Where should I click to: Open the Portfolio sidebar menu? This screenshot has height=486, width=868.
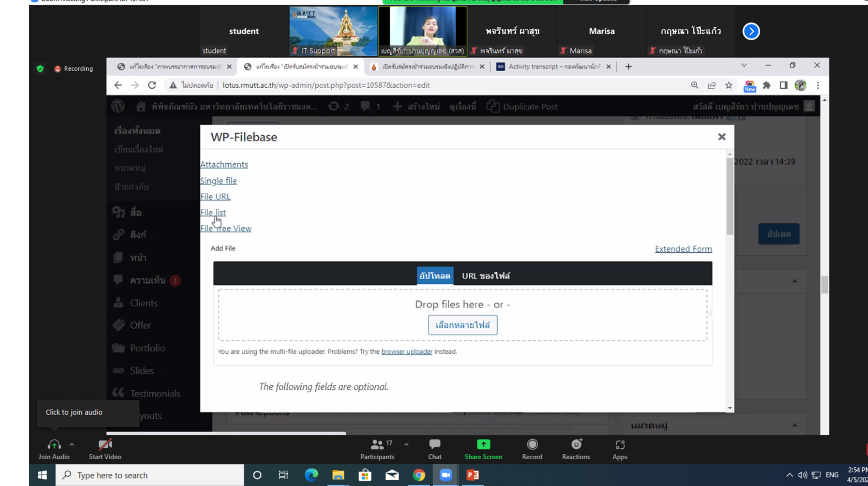(x=147, y=348)
